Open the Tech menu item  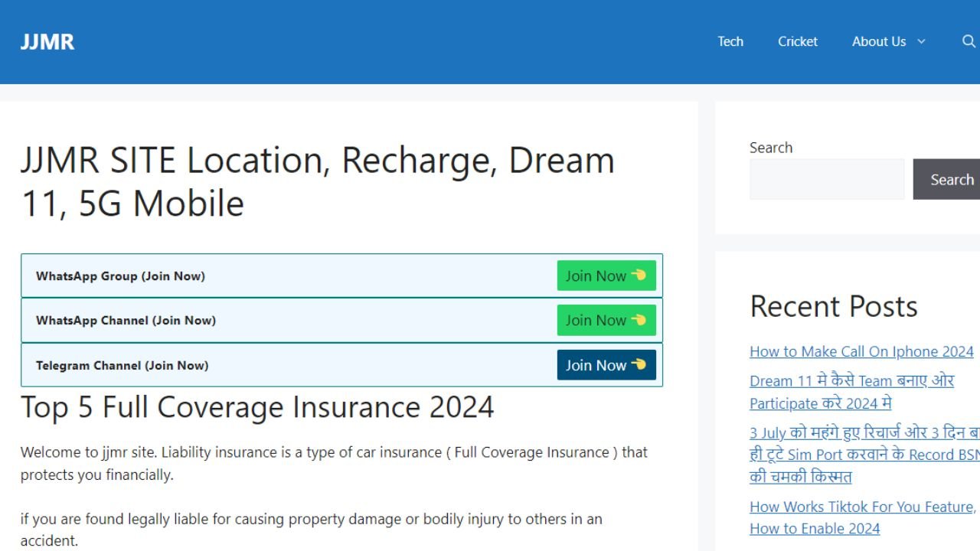pos(730,41)
